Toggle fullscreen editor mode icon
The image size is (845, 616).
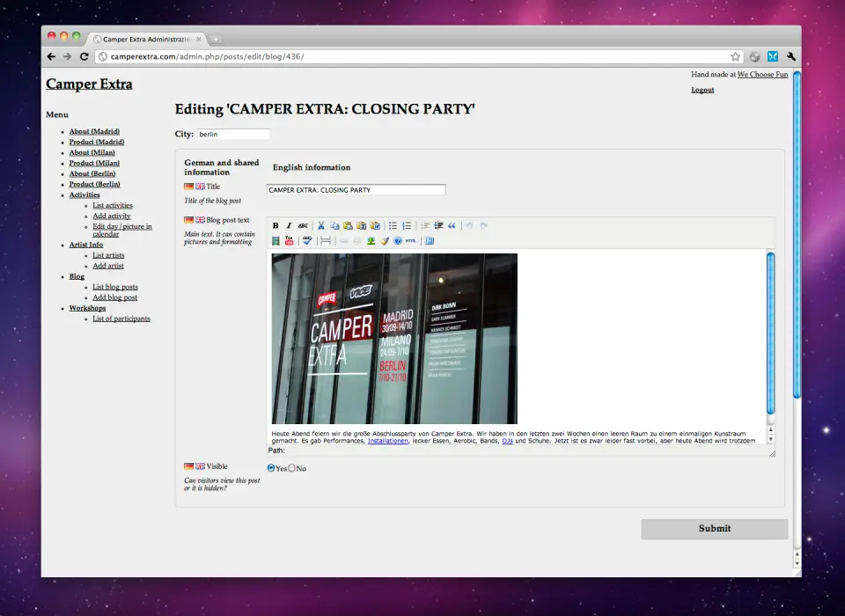pos(430,241)
